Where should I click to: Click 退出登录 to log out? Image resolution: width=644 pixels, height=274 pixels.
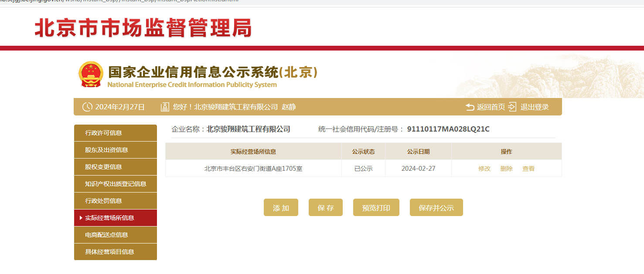[x=535, y=107]
